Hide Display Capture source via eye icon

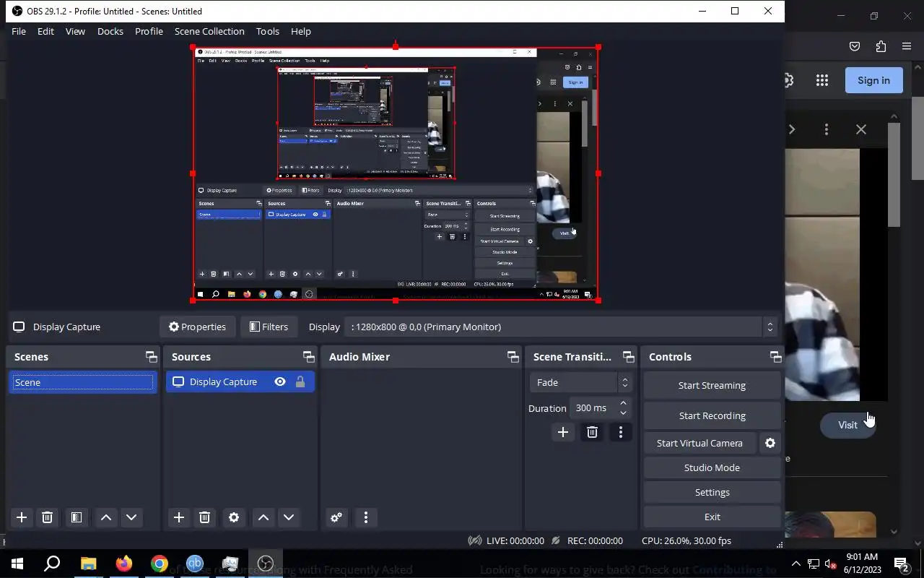click(x=280, y=381)
